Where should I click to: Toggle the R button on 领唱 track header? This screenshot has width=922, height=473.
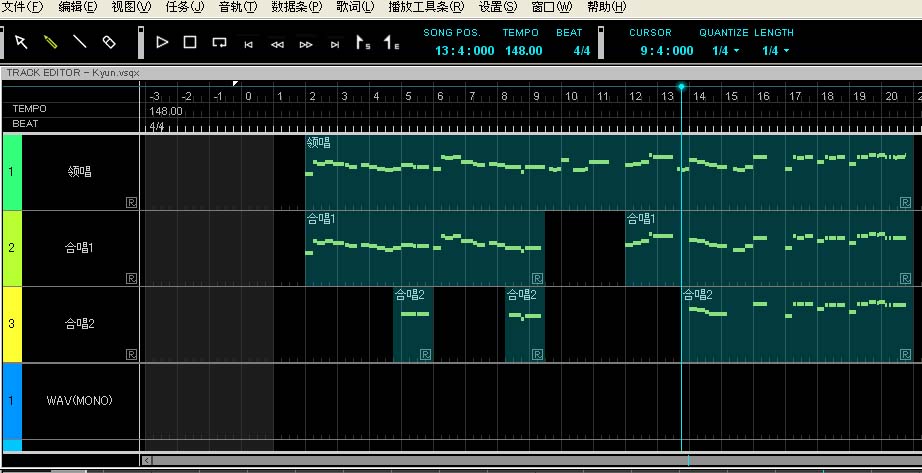[132, 202]
